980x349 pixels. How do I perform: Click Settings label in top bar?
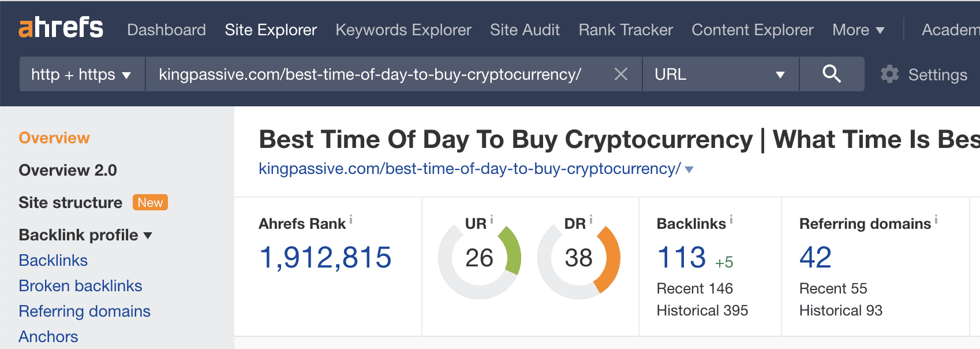point(938,75)
